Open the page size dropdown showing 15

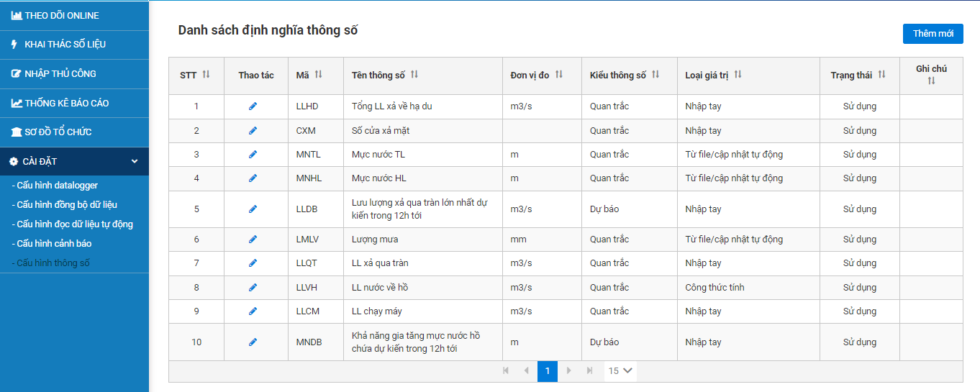click(x=620, y=371)
